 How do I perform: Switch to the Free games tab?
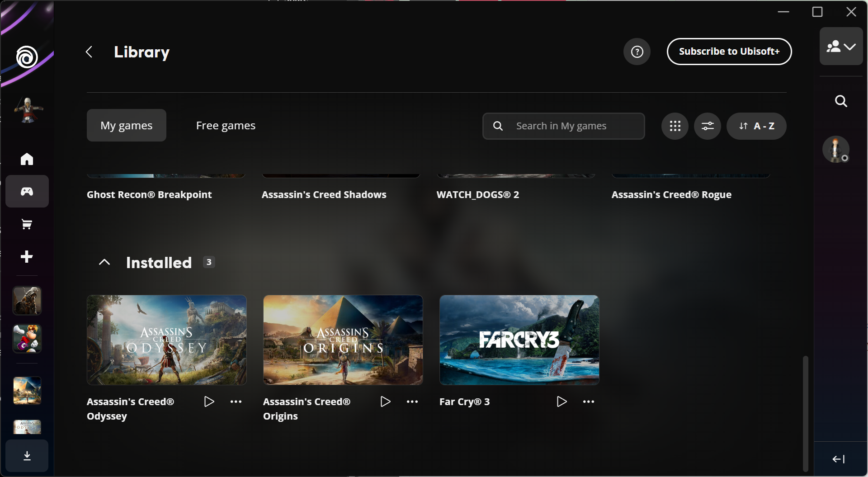[226, 125]
